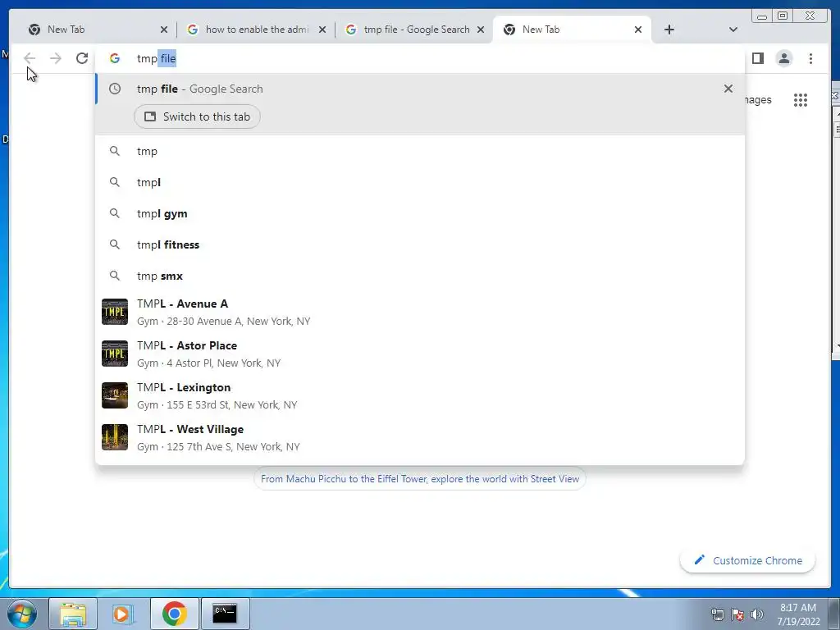Open TMPL - Avenue A thumbnail
Viewport: 840px width, 630px height.
[115, 312]
